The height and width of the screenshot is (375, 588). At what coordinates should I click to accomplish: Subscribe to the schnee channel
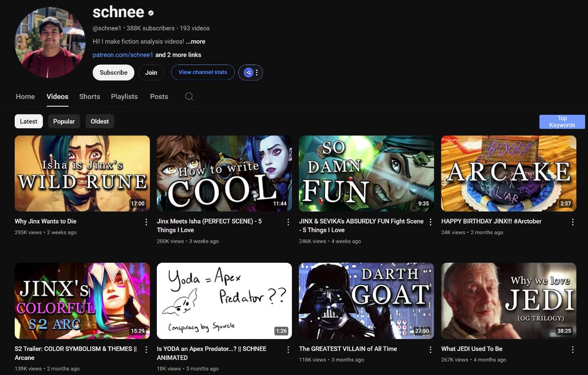[x=113, y=72]
